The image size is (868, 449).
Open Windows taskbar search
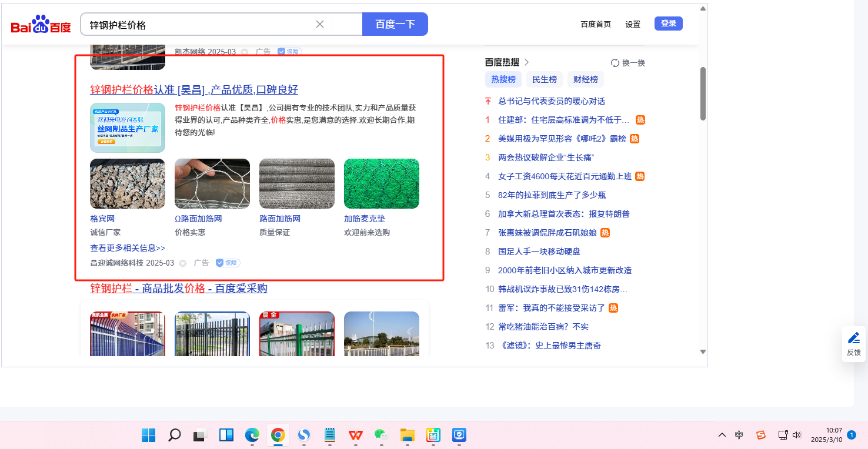pyautogui.click(x=175, y=435)
